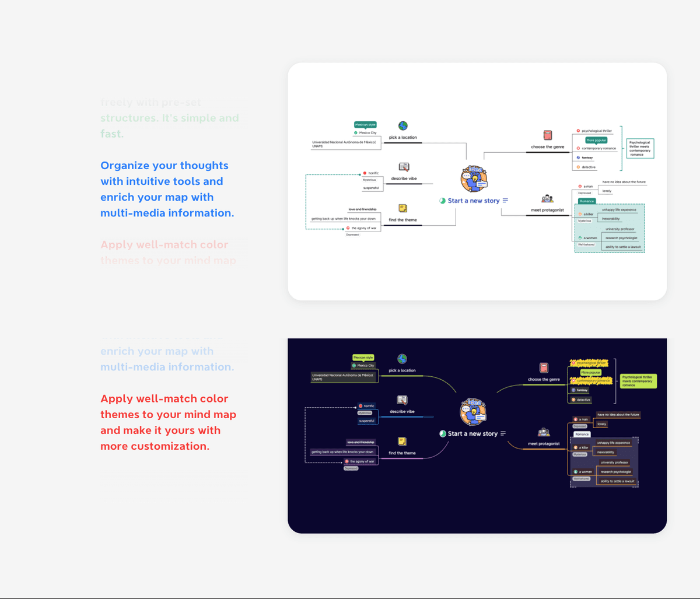Click the notes icon beside the light map title
The width and height of the screenshot is (700, 599).
point(505,201)
